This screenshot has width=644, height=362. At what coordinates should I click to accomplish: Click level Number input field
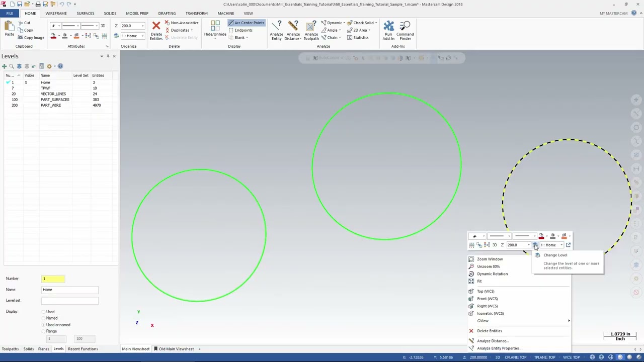(53, 279)
